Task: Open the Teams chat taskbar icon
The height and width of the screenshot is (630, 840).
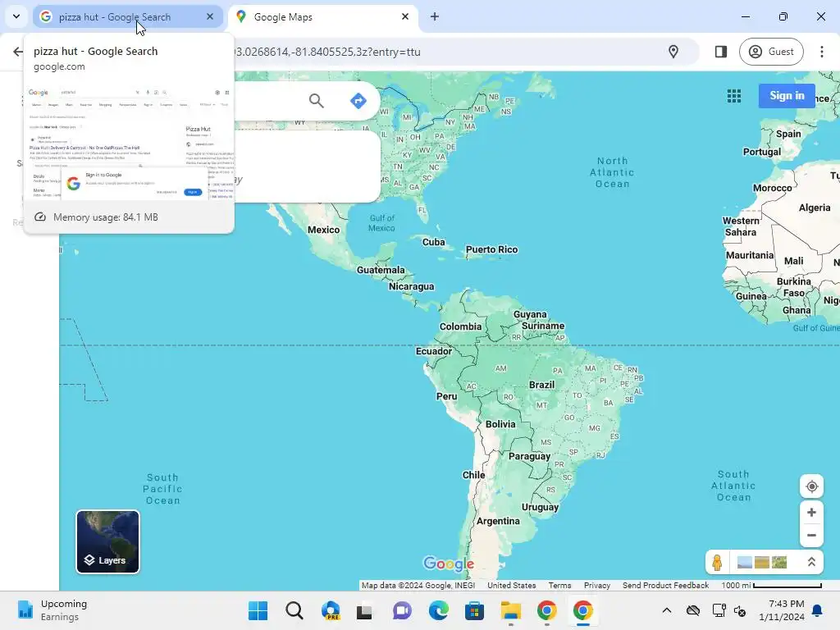Action: tap(402, 610)
